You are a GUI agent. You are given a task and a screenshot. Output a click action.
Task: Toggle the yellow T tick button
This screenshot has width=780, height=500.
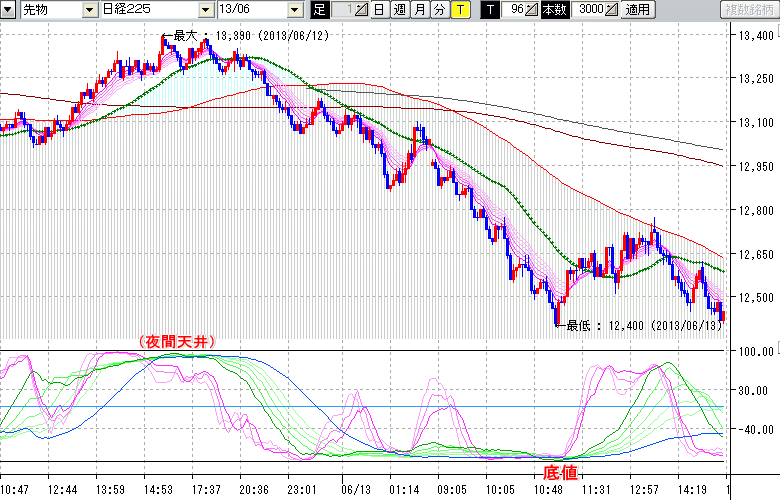459,10
